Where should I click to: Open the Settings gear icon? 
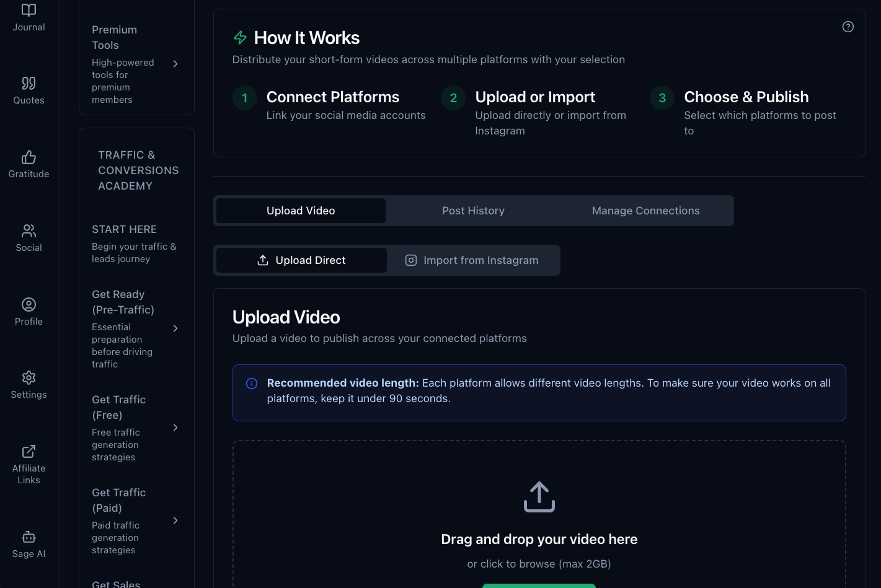[29, 378]
